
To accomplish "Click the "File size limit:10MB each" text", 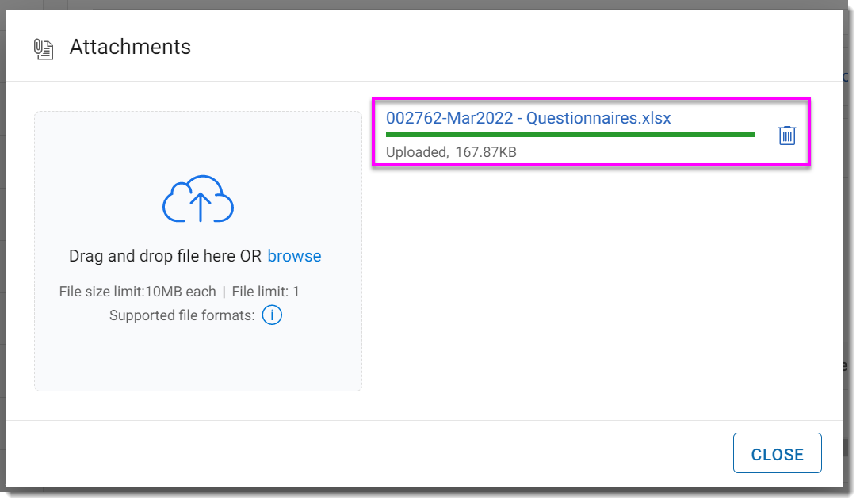I will 137,292.
